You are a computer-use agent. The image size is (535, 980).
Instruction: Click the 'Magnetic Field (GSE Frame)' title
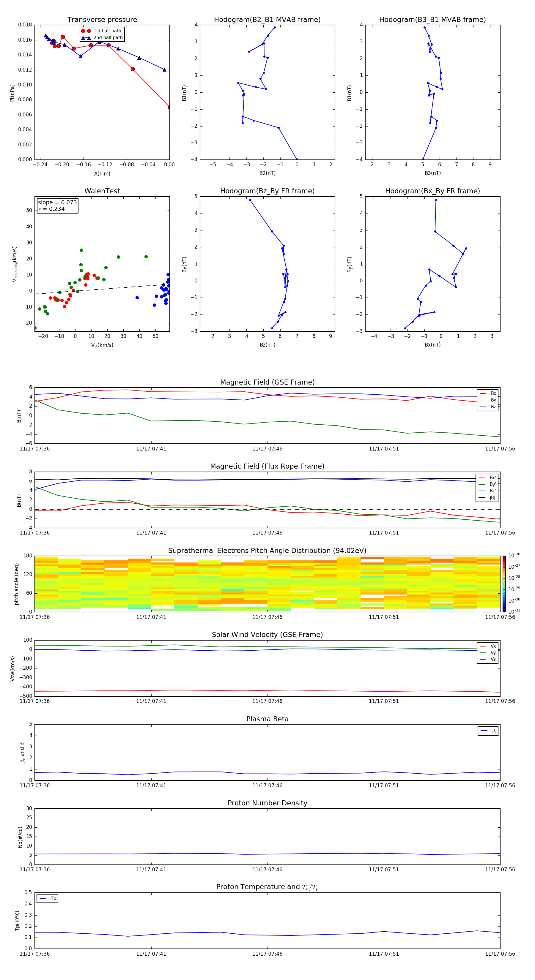pos(267,382)
